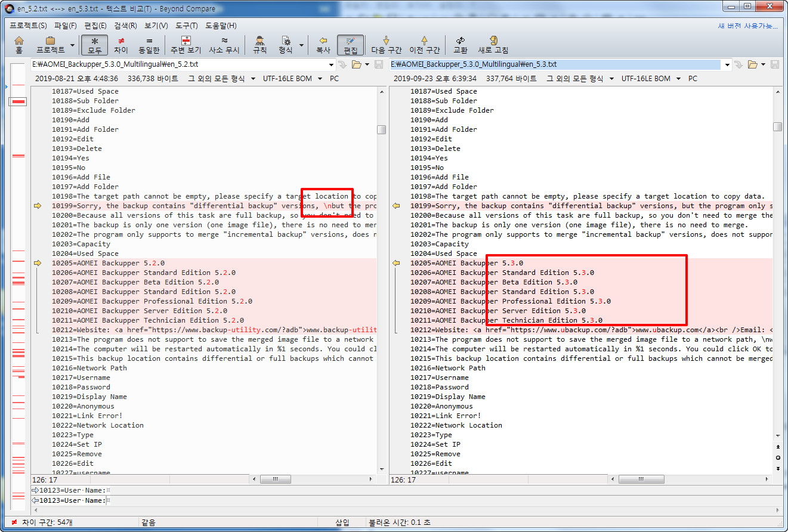Open the 보기(V) menu
This screenshot has width=788, height=532.
click(156, 26)
